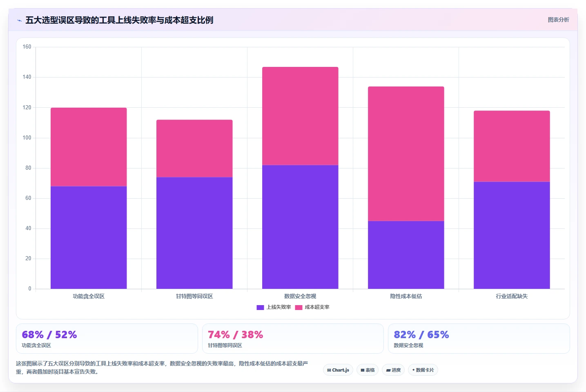Screen dimensions: 586x392
Task: Click the y-axis value 120
Action: click(x=27, y=108)
